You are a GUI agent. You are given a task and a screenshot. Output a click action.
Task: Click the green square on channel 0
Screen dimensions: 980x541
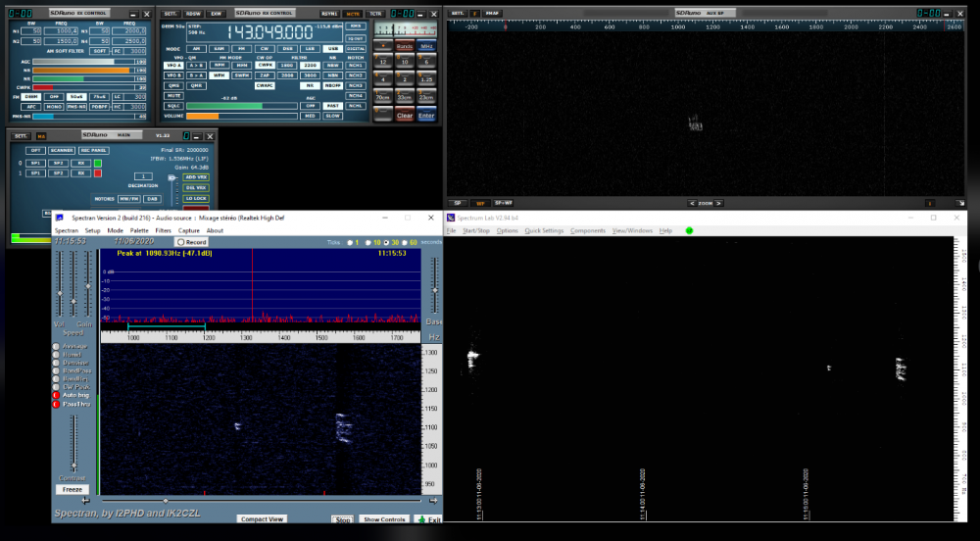(97, 163)
